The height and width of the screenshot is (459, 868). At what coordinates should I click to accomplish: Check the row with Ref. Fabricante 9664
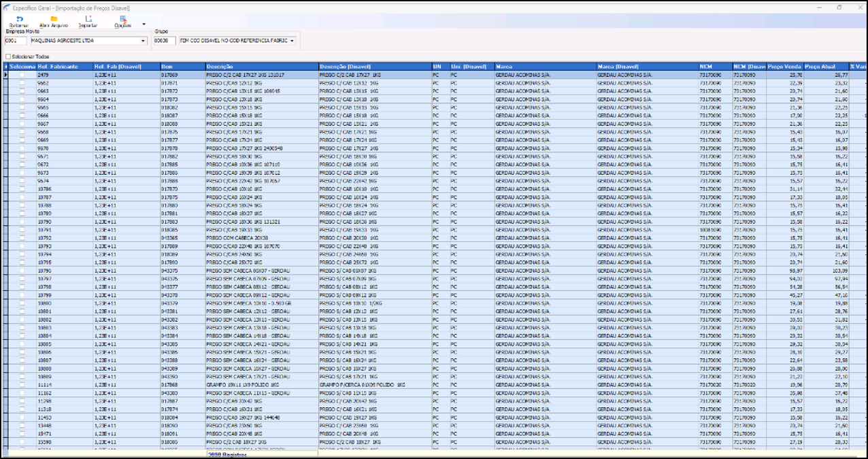click(22, 99)
